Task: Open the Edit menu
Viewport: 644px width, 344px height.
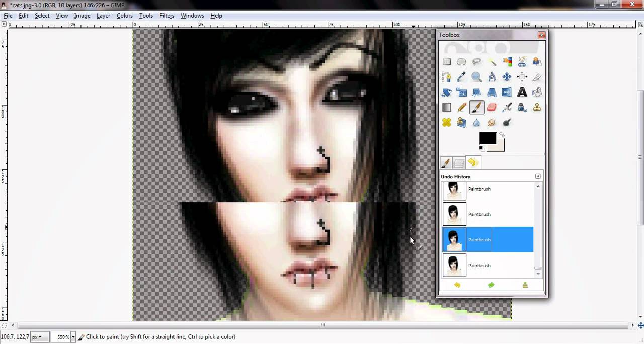Action: 24,16
